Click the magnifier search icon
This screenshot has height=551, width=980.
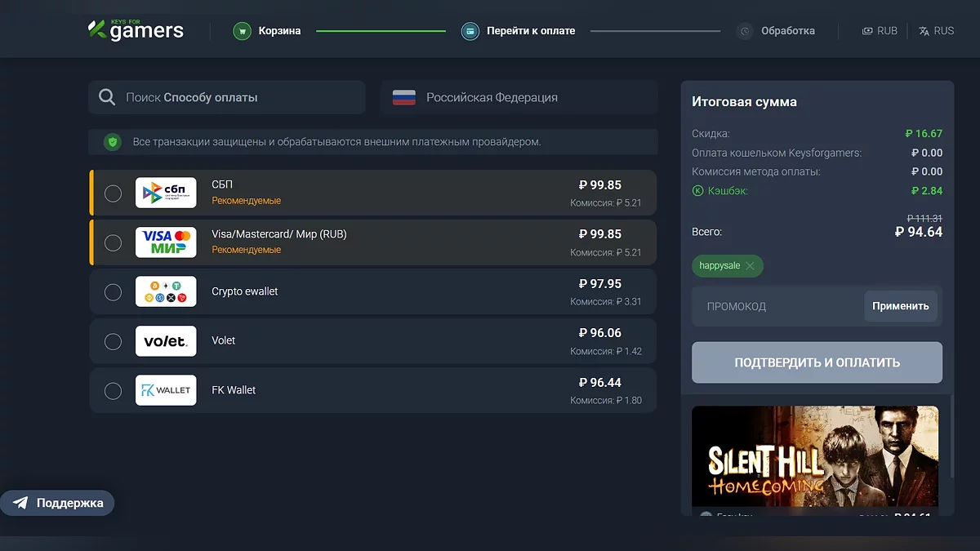[x=107, y=97]
